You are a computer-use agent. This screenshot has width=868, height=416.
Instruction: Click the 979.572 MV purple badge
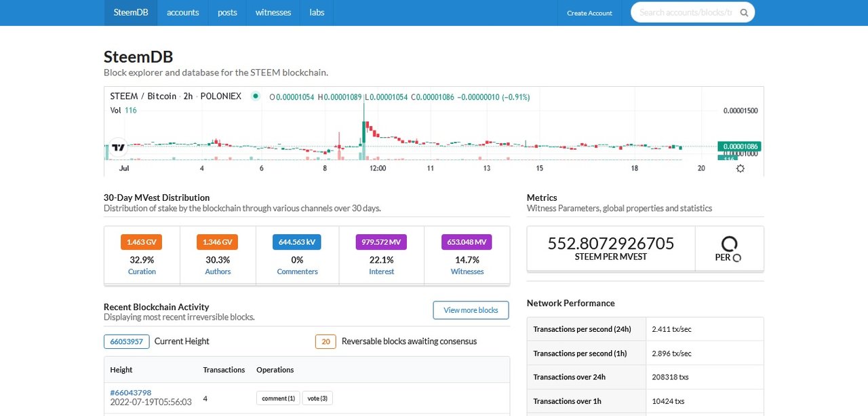click(x=381, y=242)
